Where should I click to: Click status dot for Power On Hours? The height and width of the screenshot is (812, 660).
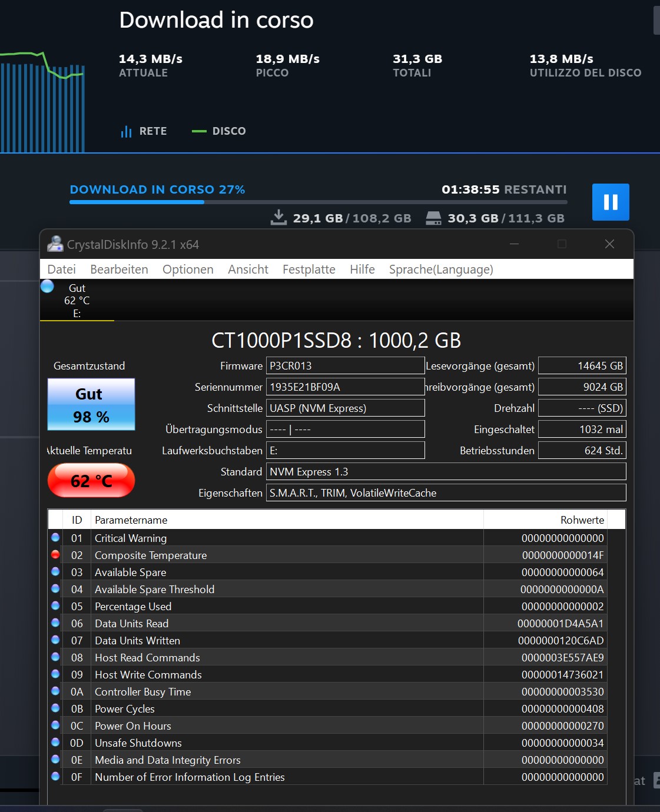coord(55,725)
